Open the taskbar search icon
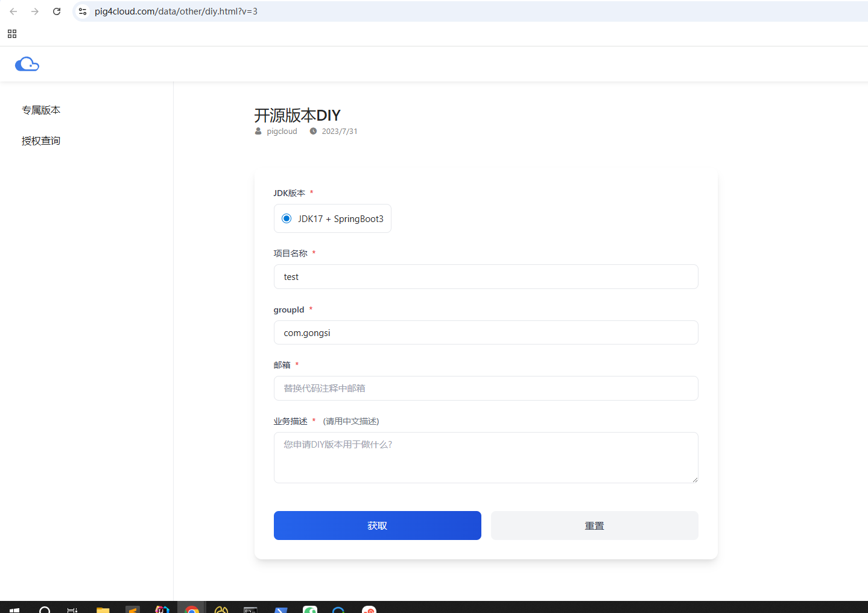 (45, 609)
